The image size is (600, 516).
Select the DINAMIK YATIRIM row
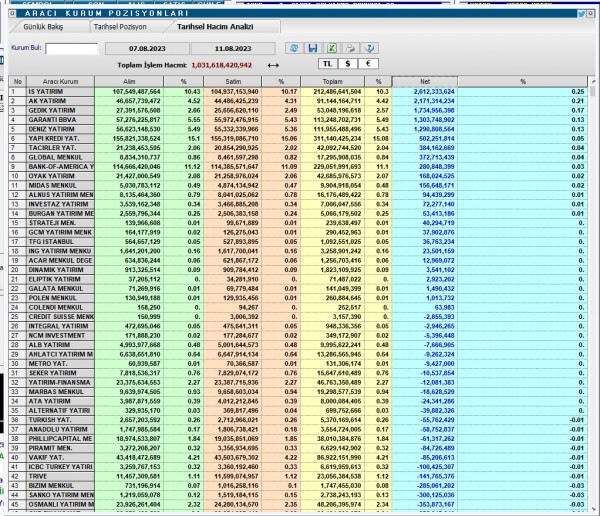click(x=298, y=270)
